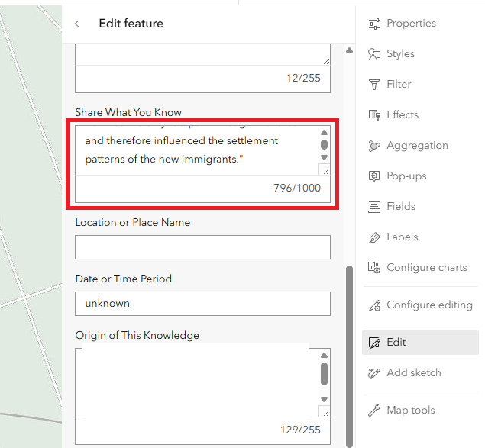Select Aggregation label in sidebar
Viewport: 485px width, 448px height.
coord(417,146)
